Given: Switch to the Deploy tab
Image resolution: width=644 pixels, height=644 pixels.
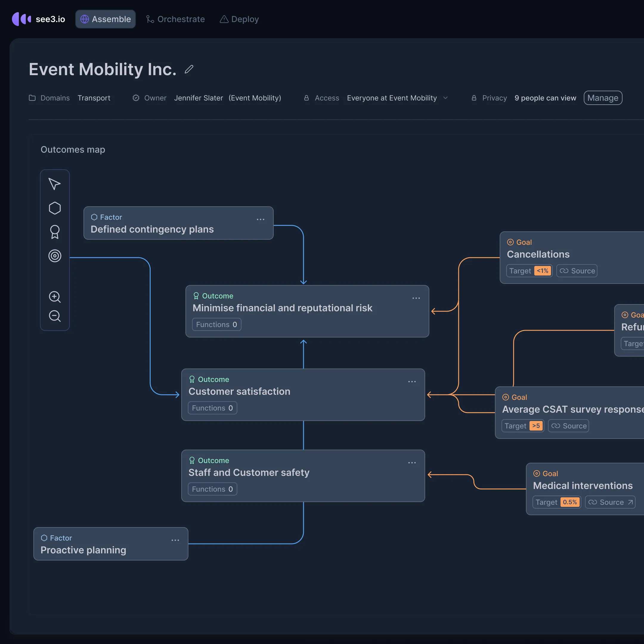Looking at the screenshot, I should point(239,19).
